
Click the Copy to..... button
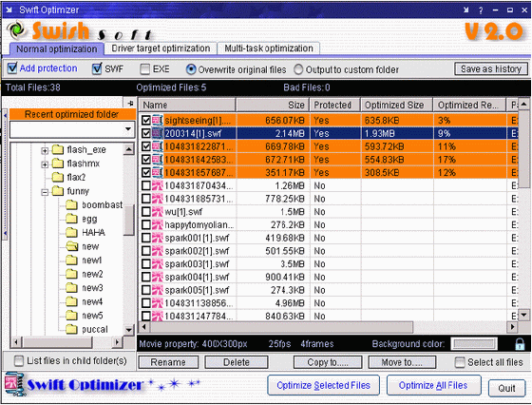point(328,362)
